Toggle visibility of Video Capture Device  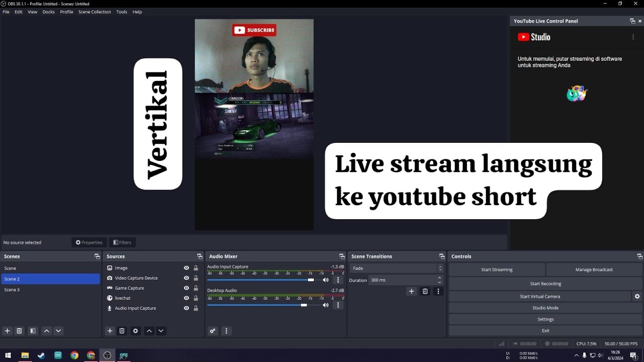(x=187, y=278)
